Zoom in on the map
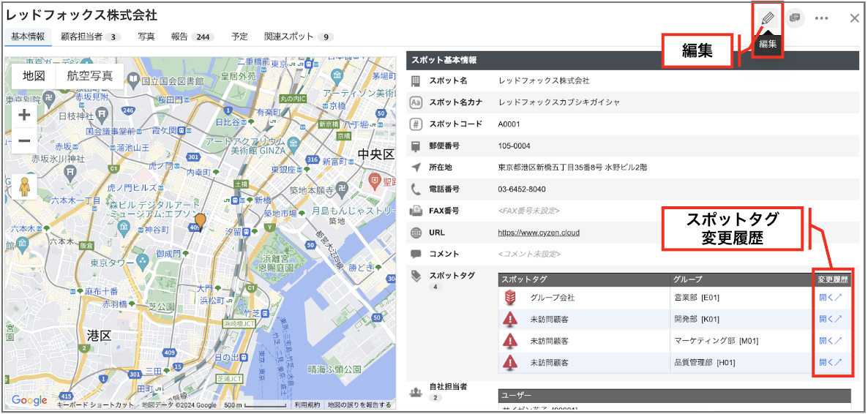This screenshot has height=414, width=868. 24,115
